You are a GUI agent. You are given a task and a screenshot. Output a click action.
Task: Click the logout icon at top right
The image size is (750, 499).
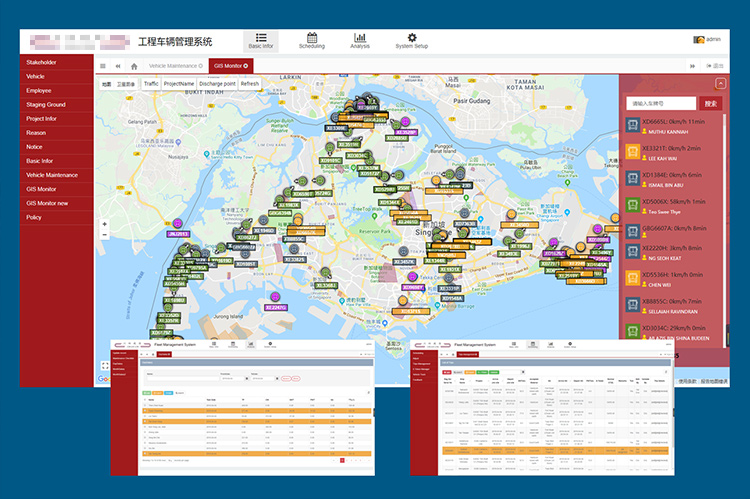coord(709,66)
